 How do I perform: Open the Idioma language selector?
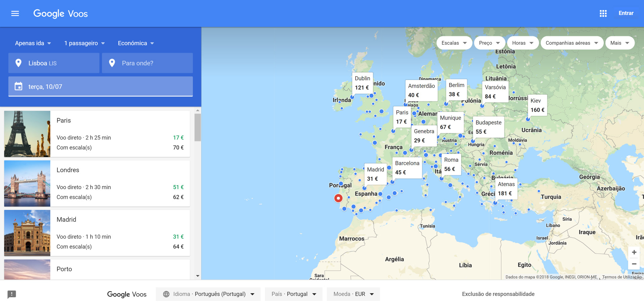click(209, 294)
